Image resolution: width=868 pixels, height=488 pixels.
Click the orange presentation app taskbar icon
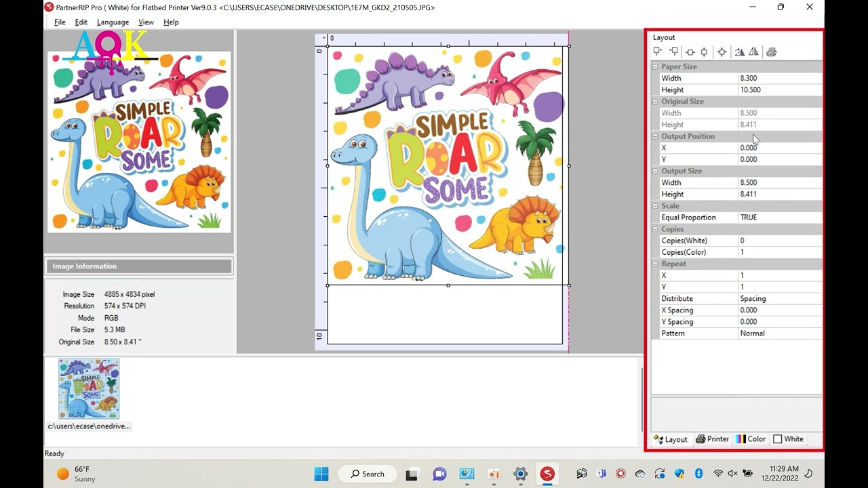pos(493,474)
